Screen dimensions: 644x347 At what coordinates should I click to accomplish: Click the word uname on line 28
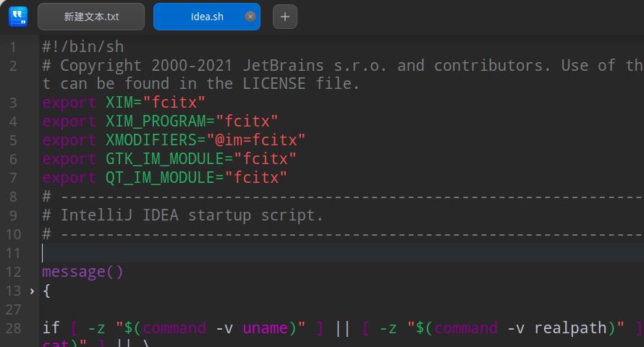tap(265, 328)
